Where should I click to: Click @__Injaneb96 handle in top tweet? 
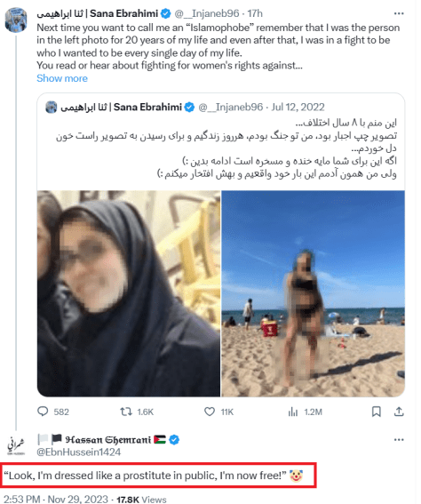207,13
